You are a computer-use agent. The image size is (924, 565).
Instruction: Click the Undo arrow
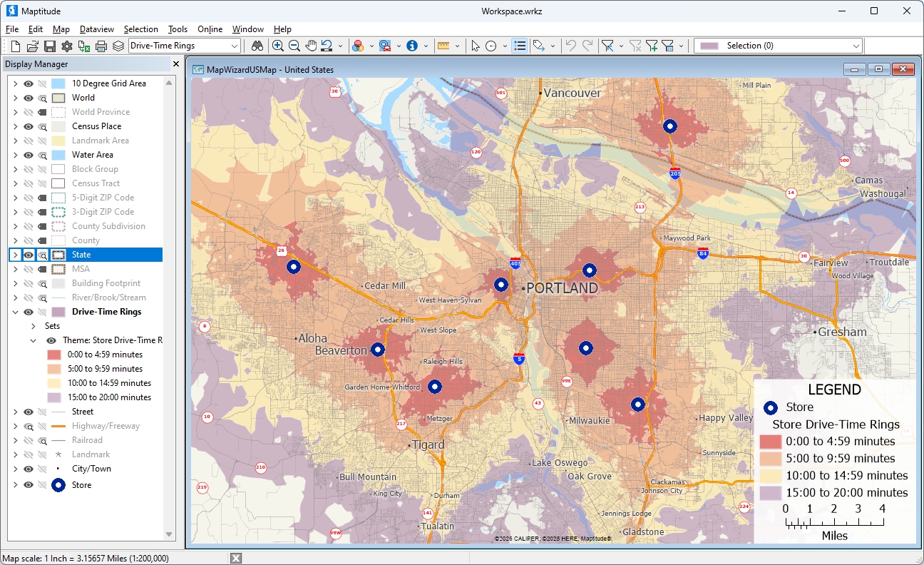click(570, 46)
